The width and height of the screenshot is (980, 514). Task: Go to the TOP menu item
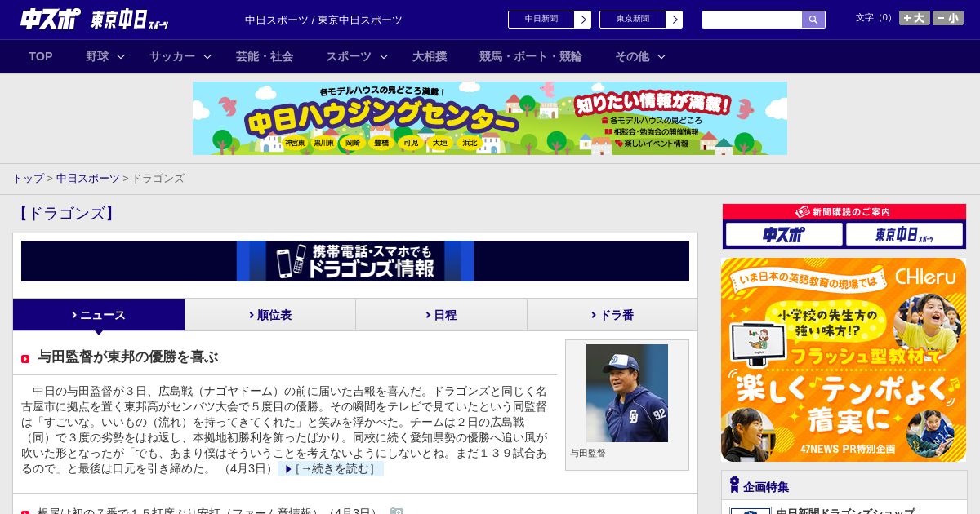[41, 56]
